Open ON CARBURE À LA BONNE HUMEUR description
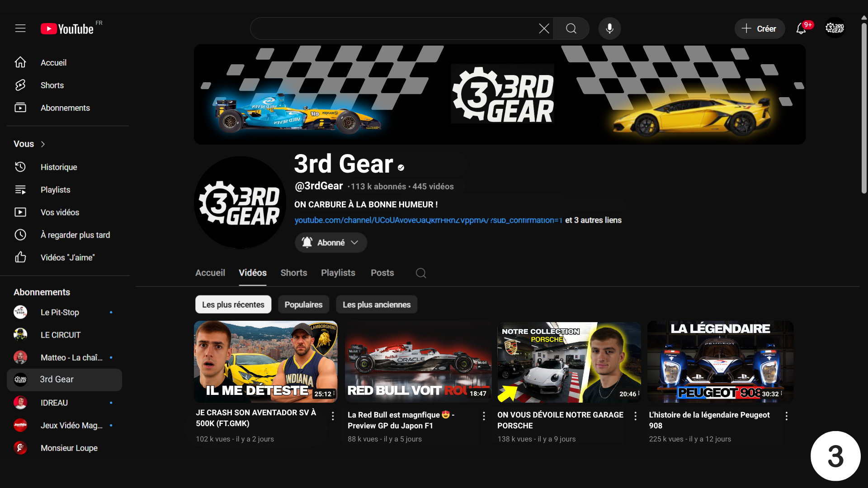 tap(366, 205)
